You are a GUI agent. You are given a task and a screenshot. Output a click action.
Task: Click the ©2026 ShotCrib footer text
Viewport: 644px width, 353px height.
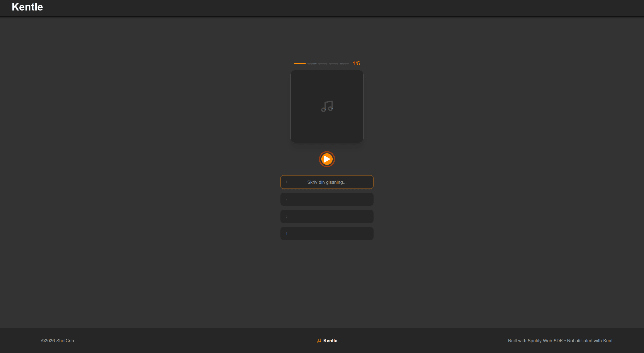(x=57, y=341)
